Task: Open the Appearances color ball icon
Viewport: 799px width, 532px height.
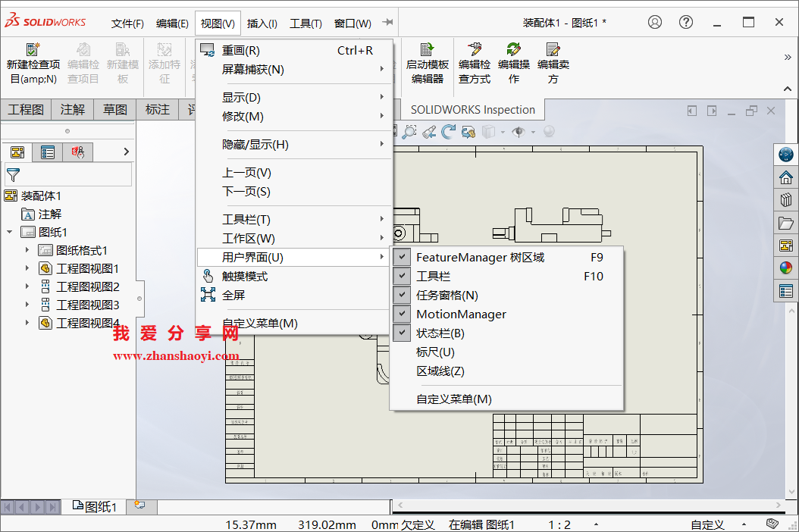Action: [786, 268]
